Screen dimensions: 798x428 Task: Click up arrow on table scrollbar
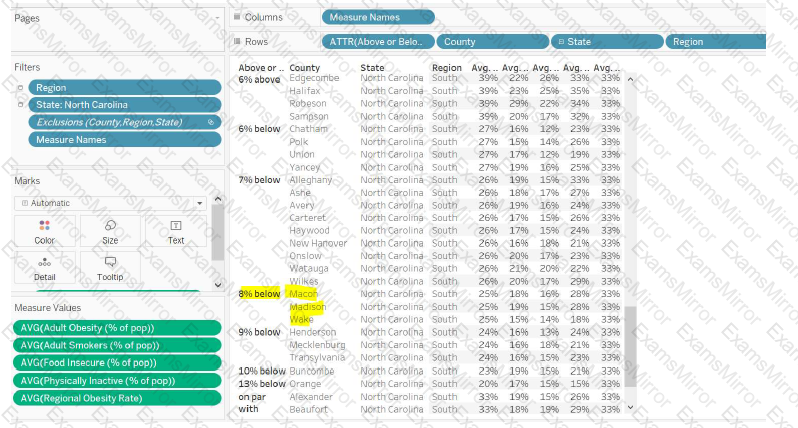[631, 79]
